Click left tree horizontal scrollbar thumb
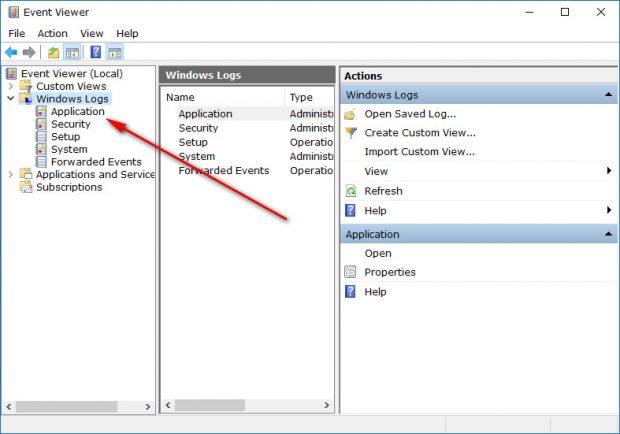The height and width of the screenshot is (434, 620). pyautogui.click(x=66, y=406)
